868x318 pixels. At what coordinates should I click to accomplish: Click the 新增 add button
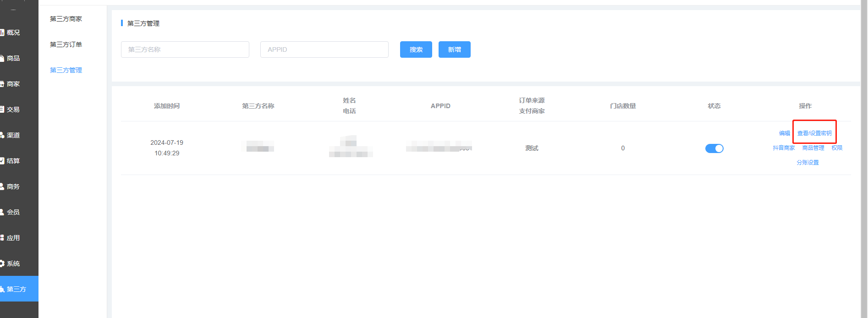point(454,49)
